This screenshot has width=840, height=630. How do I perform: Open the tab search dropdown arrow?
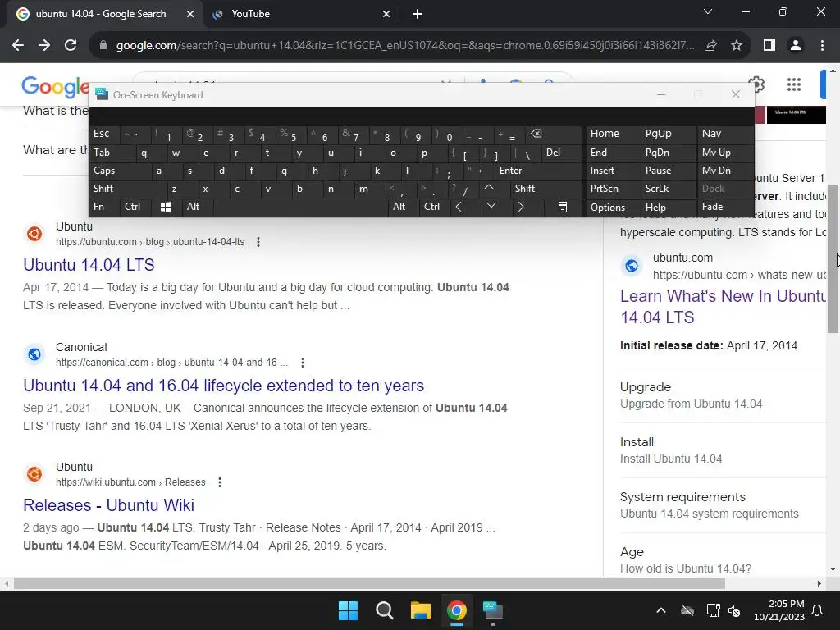tap(708, 11)
